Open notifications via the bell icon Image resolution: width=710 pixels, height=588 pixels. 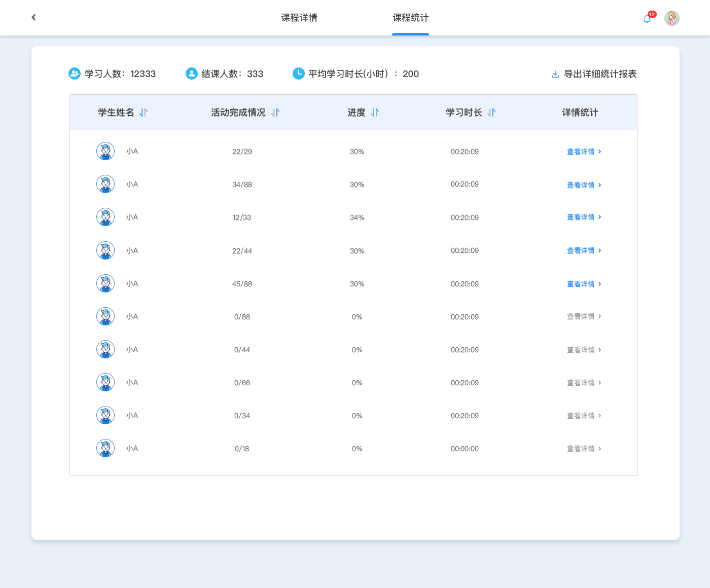tap(647, 19)
